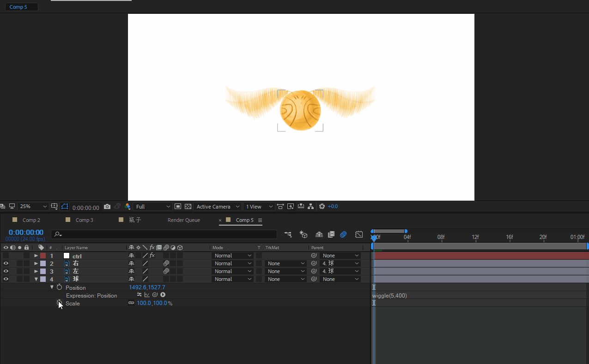589x364 pixels.
Task: Open the Comp 5 panel menu
Action: (260, 220)
